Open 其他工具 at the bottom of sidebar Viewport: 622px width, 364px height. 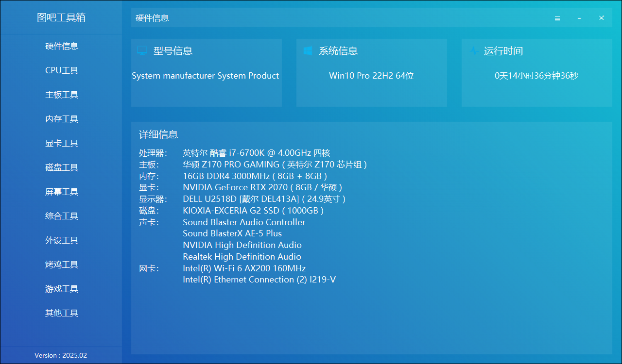coord(61,313)
